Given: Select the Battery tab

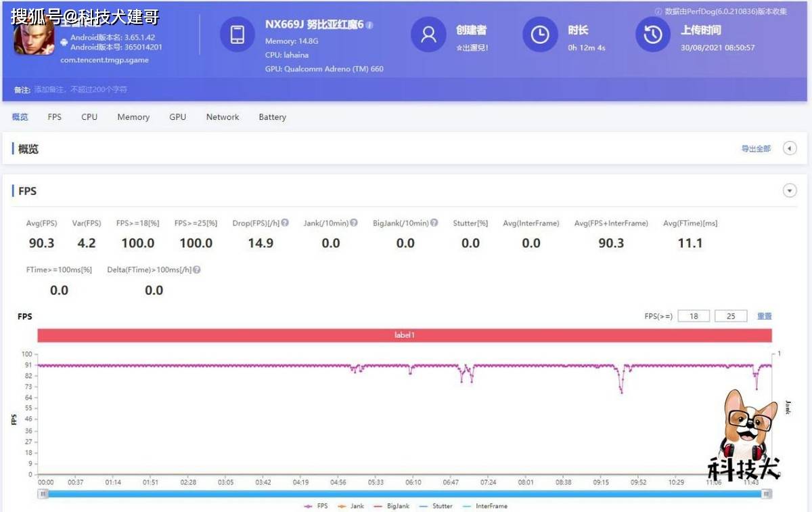Looking at the screenshot, I should coord(273,117).
